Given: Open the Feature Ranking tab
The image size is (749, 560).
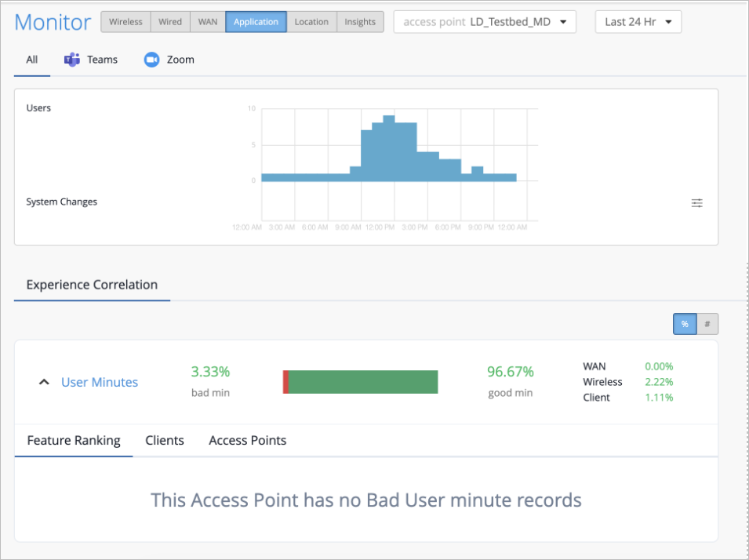Looking at the screenshot, I should point(74,440).
